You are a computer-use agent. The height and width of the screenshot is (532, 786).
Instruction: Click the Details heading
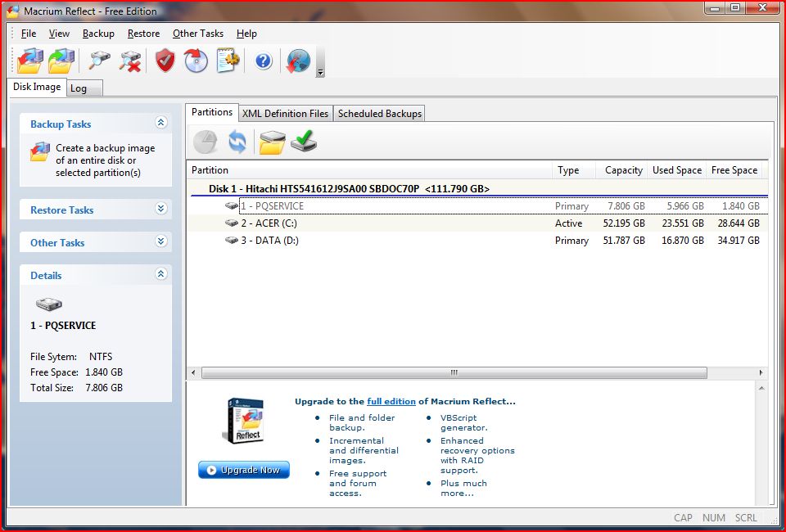46,276
